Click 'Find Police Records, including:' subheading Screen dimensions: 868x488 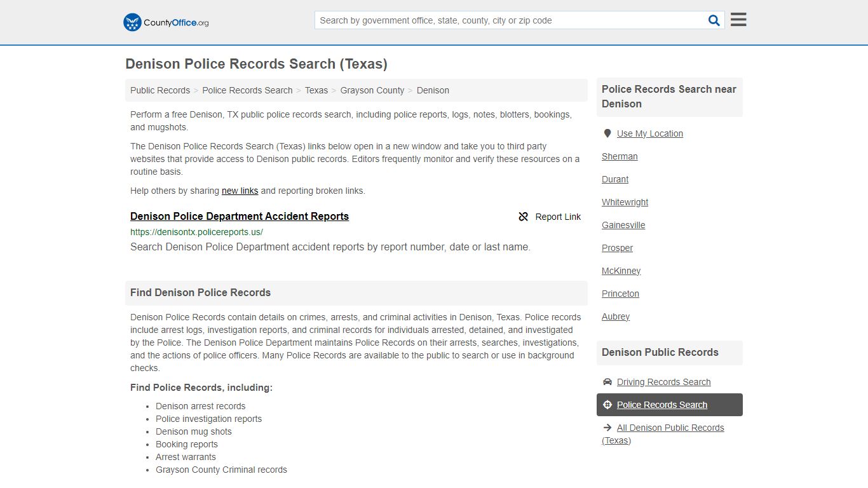click(201, 388)
